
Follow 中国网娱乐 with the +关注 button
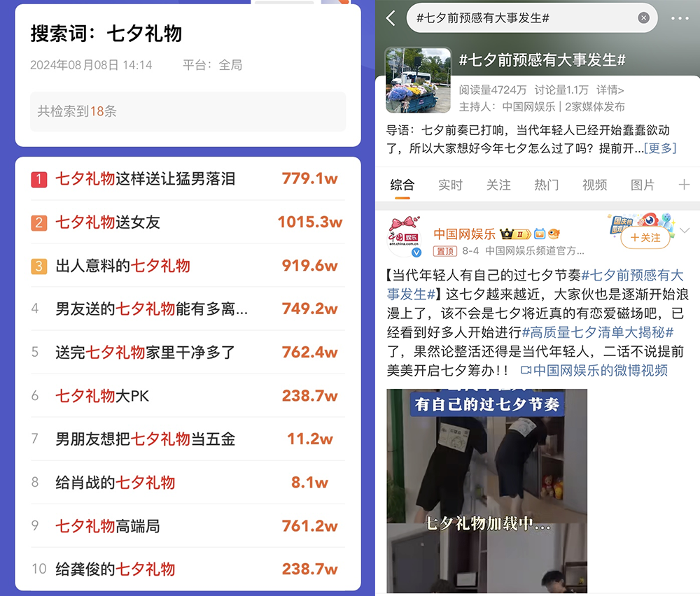645,238
